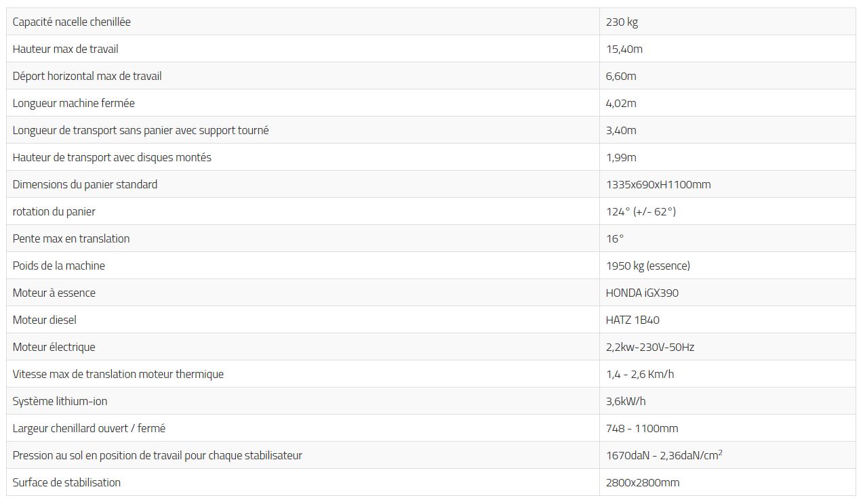The image size is (863, 504).
Task: Click 'Déport horizontal max de travail' cell
Action: pyautogui.click(x=87, y=76)
